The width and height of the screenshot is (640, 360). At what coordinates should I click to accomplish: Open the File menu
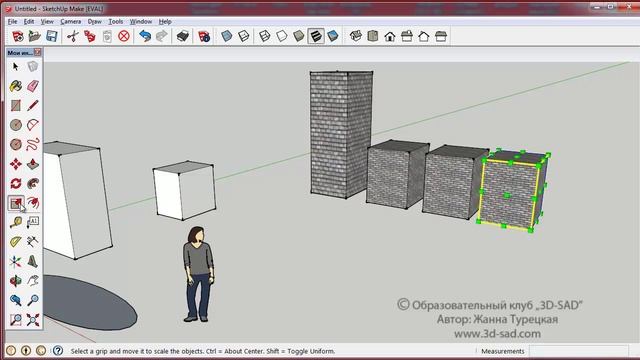tap(12, 22)
